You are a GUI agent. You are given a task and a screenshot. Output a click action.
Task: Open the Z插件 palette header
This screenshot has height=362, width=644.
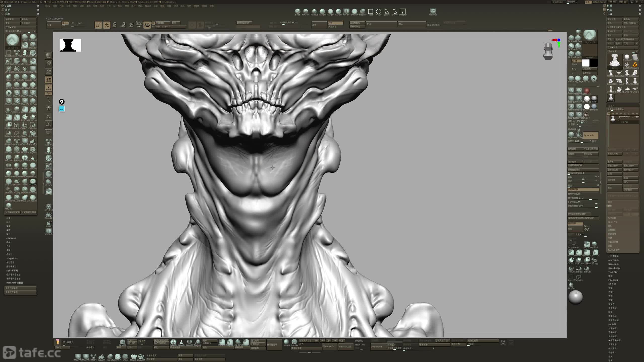pos(8,6)
